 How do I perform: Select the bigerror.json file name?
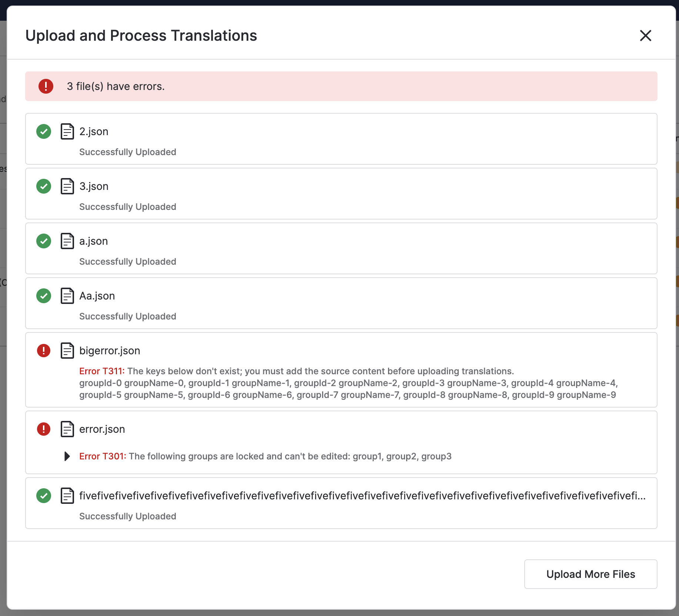click(x=110, y=351)
